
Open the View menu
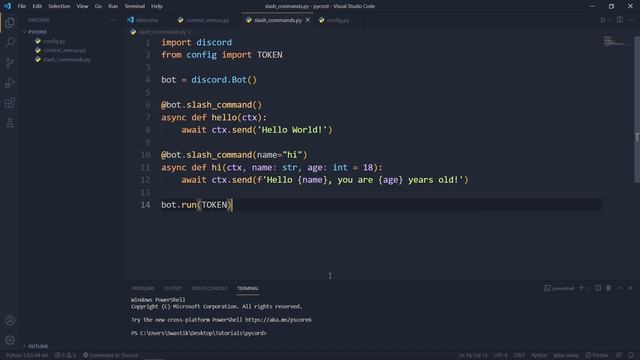[x=82, y=6]
